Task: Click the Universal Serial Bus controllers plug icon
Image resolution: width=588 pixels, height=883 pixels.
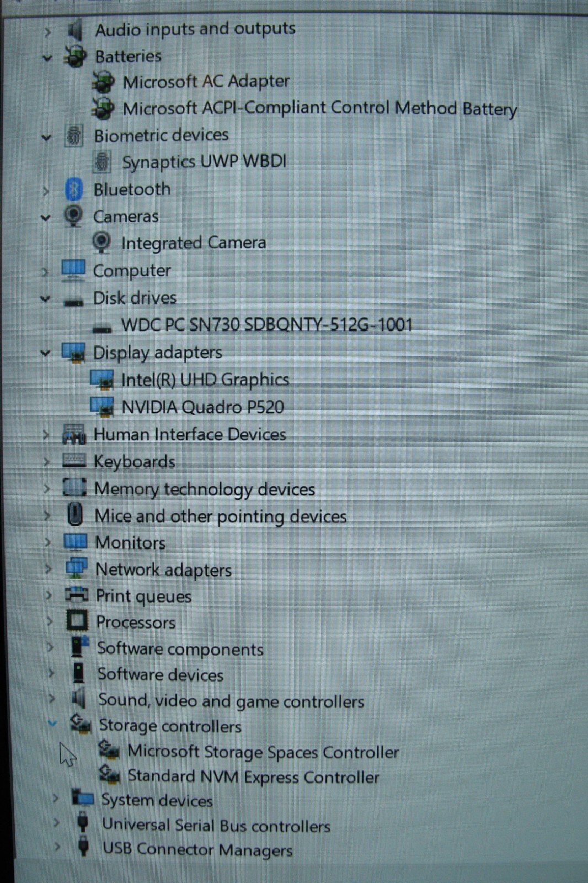Action: pyautogui.click(x=83, y=822)
